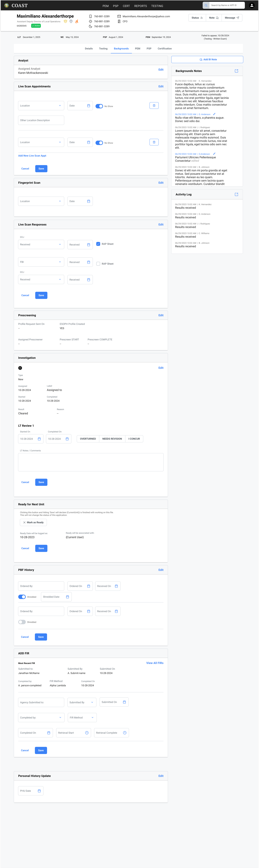The width and height of the screenshot is (259, 868).
Task: Click the Add New Live Scan Appt link
Action: (x=32, y=156)
